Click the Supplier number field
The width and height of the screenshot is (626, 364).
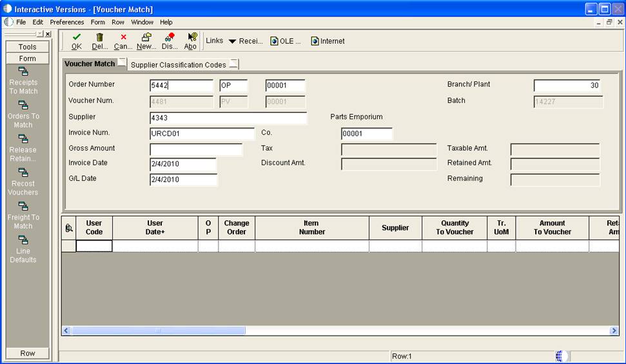(228, 118)
